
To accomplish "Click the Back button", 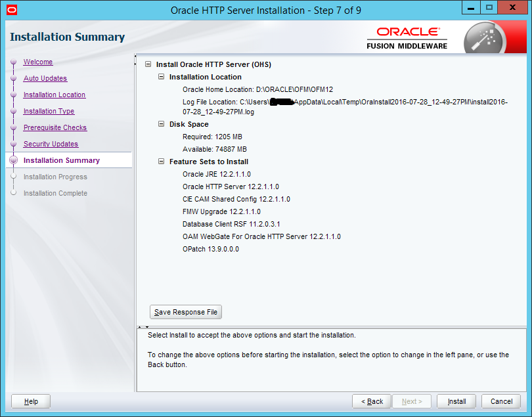I will (x=372, y=401).
